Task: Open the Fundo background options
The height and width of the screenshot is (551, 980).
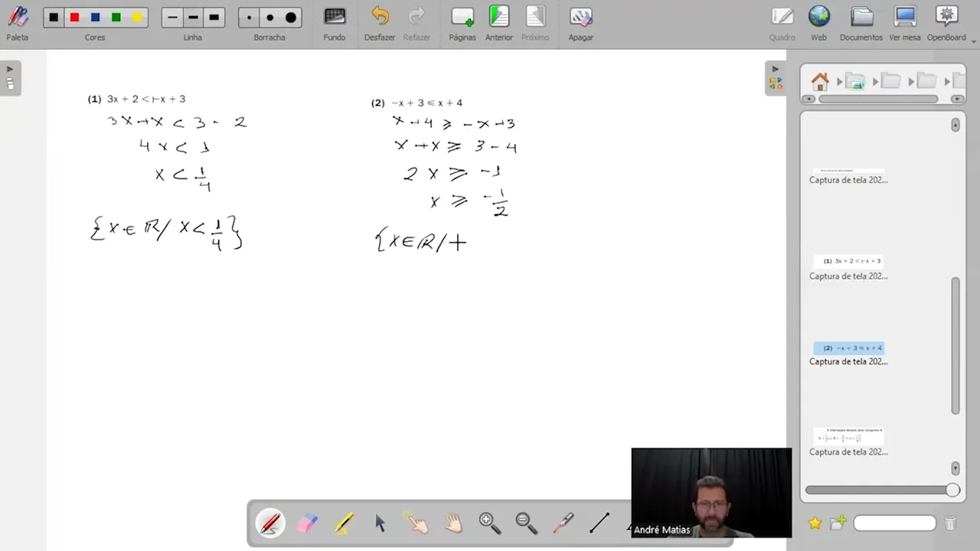Action: tap(335, 23)
